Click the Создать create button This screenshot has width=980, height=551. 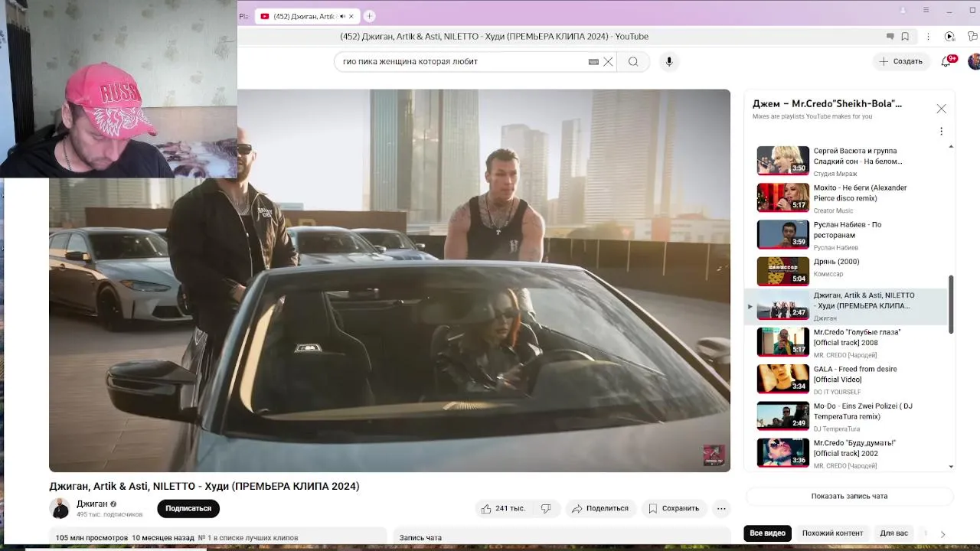point(901,61)
